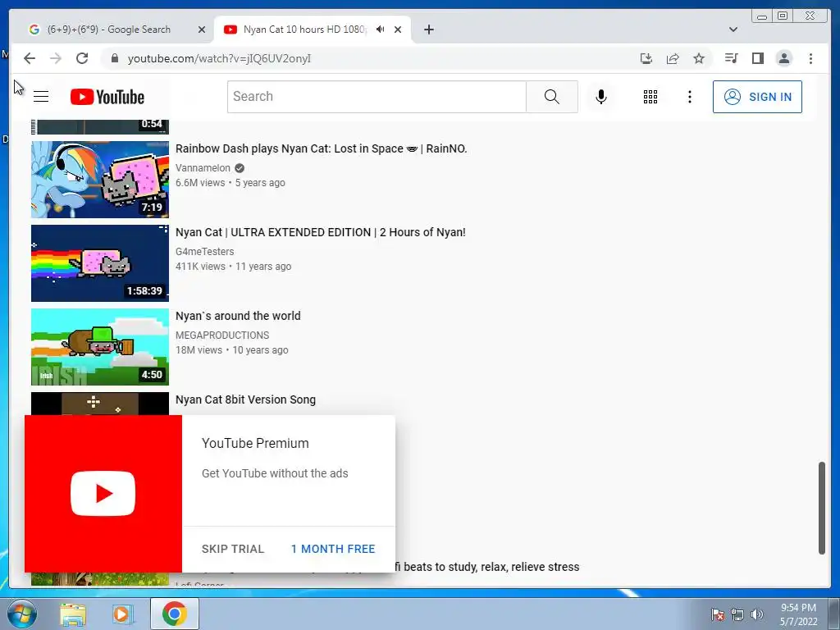This screenshot has height=630, width=840.
Task: Open Windows Explorer from taskbar
Action: click(73, 614)
